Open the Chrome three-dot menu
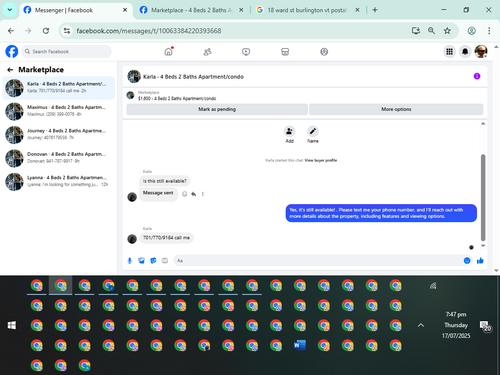The width and height of the screenshot is (500, 375). click(489, 31)
